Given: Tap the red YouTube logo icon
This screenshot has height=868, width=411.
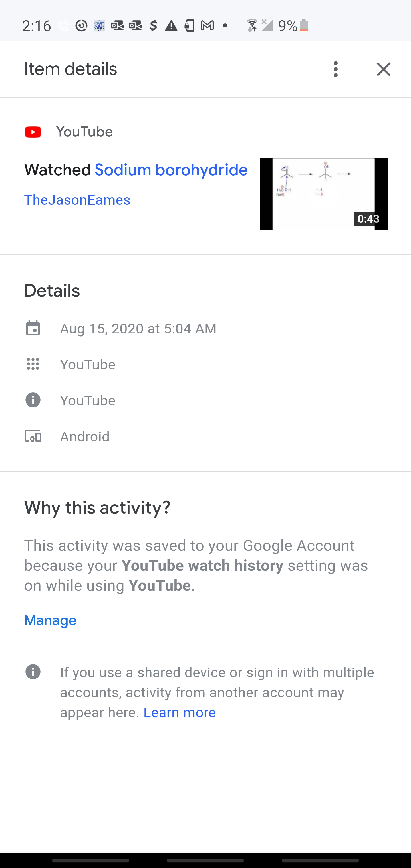Looking at the screenshot, I should click(33, 132).
